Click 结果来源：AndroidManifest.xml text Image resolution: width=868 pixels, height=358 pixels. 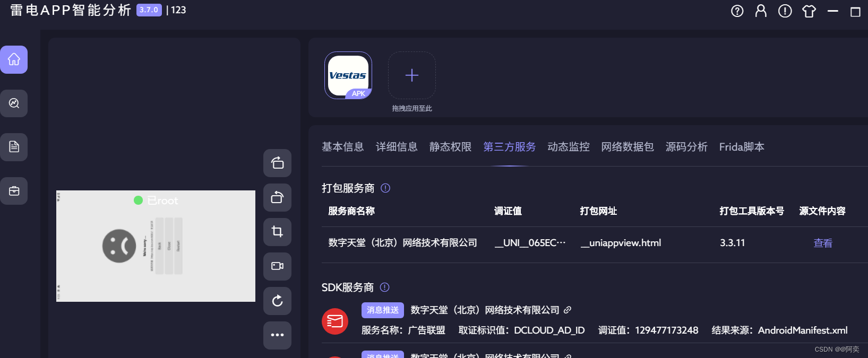(x=779, y=330)
